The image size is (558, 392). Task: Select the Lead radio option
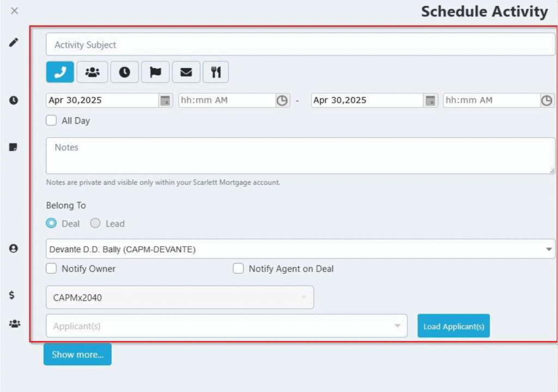95,223
